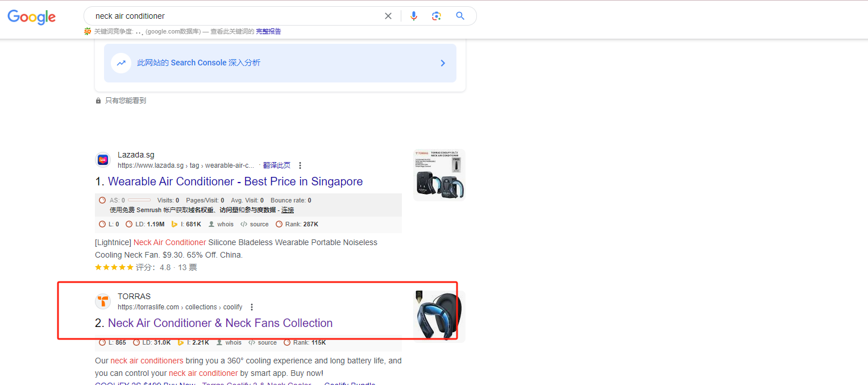Screen dimensions: 868x385
Task: Clear the search box with the X icon
Action: (388, 16)
